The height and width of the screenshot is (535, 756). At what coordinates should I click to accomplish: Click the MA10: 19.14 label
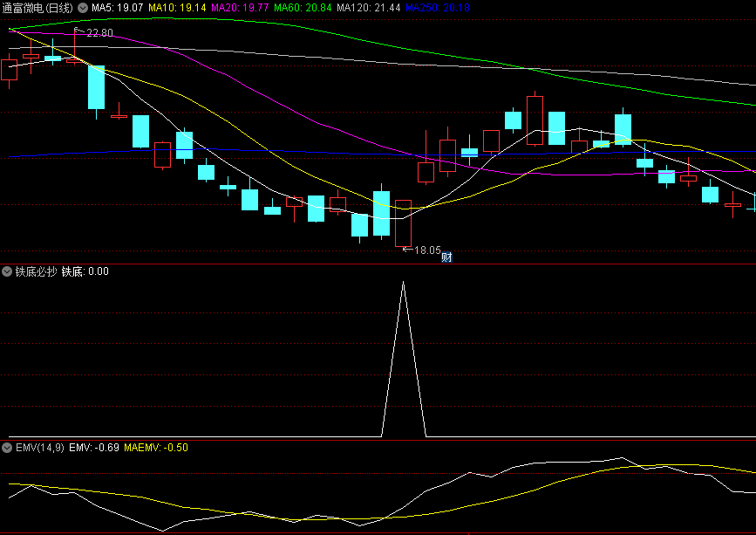[177, 8]
